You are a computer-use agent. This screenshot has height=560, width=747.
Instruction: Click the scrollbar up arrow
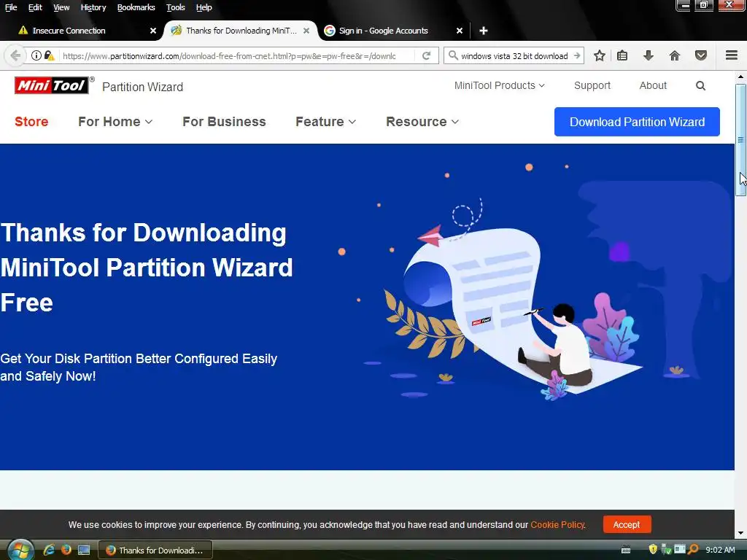[740, 77]
